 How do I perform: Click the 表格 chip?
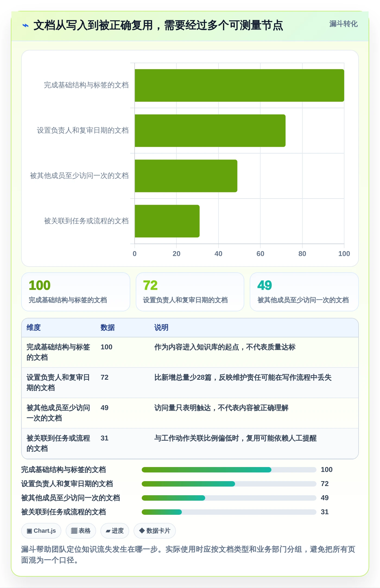click(x=81, y=531)
